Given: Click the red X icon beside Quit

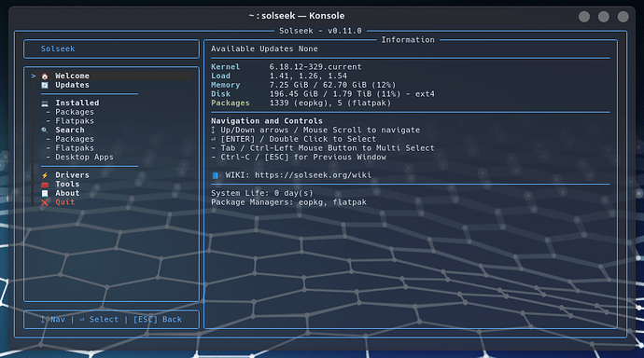Looking at the screenshot, I should [x=45, y=202].
